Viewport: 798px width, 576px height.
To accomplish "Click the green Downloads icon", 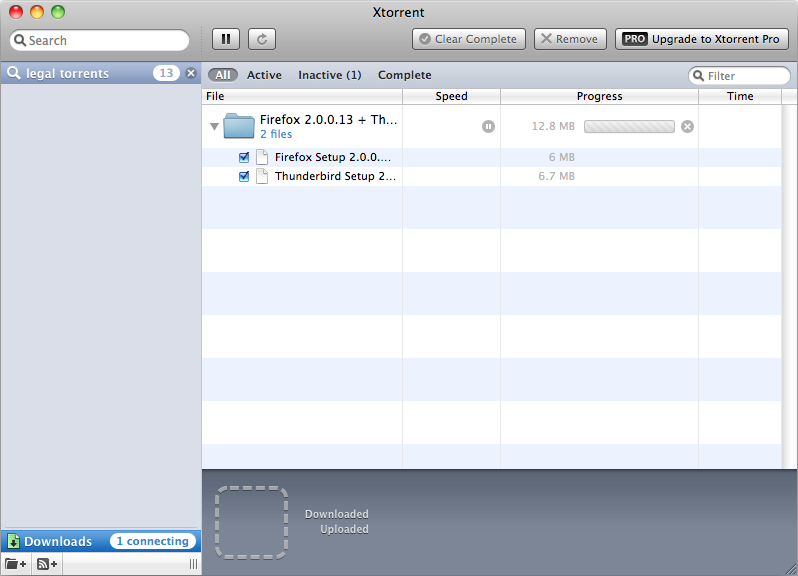I will click(14, 541).
